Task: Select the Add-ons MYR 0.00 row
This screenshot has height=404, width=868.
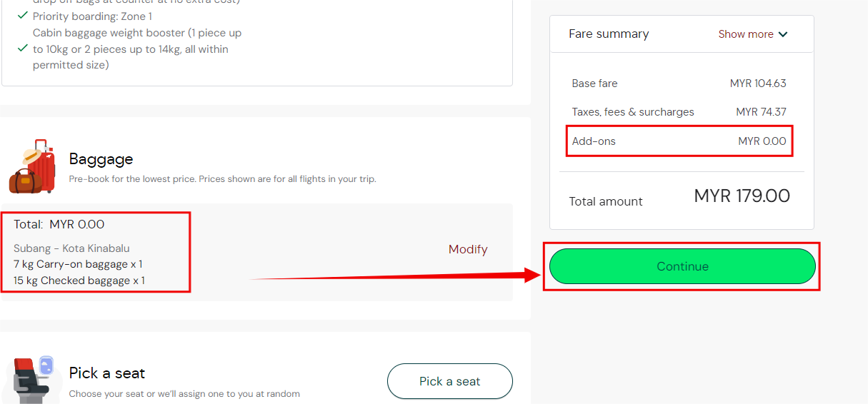Action: [679, 141]
